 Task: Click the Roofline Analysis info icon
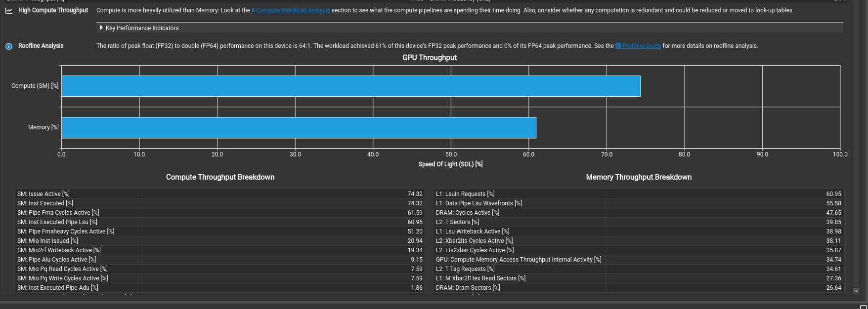(x=9, y=46)
